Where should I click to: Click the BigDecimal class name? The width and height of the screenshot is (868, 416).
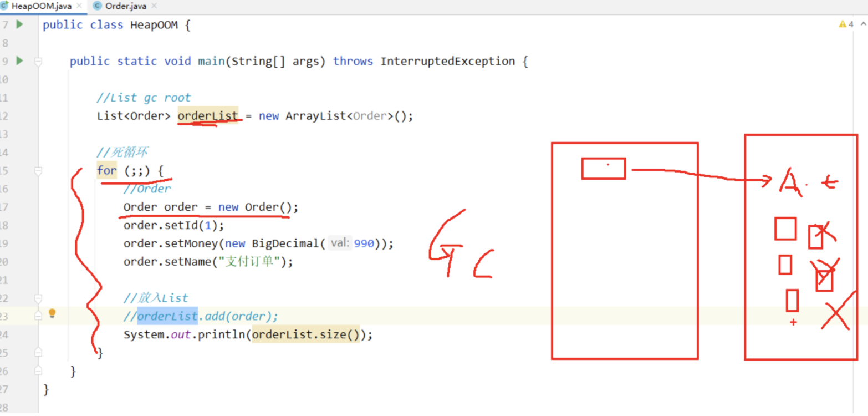click(285, 244)
